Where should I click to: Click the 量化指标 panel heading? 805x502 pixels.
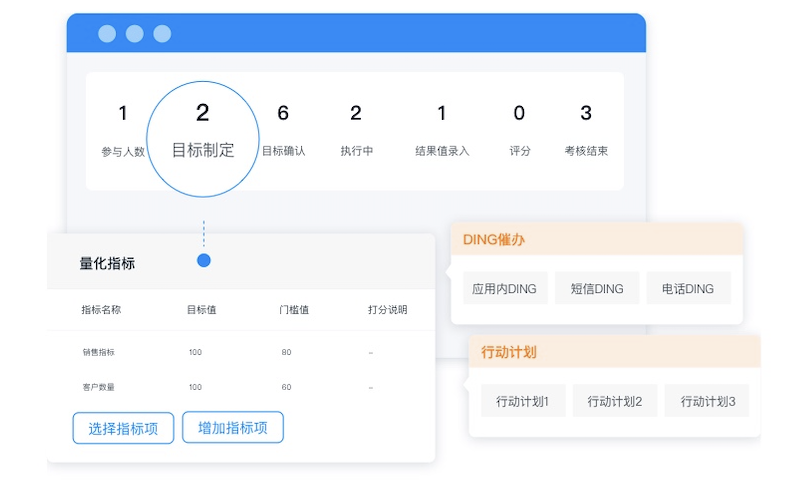[107, 263]
